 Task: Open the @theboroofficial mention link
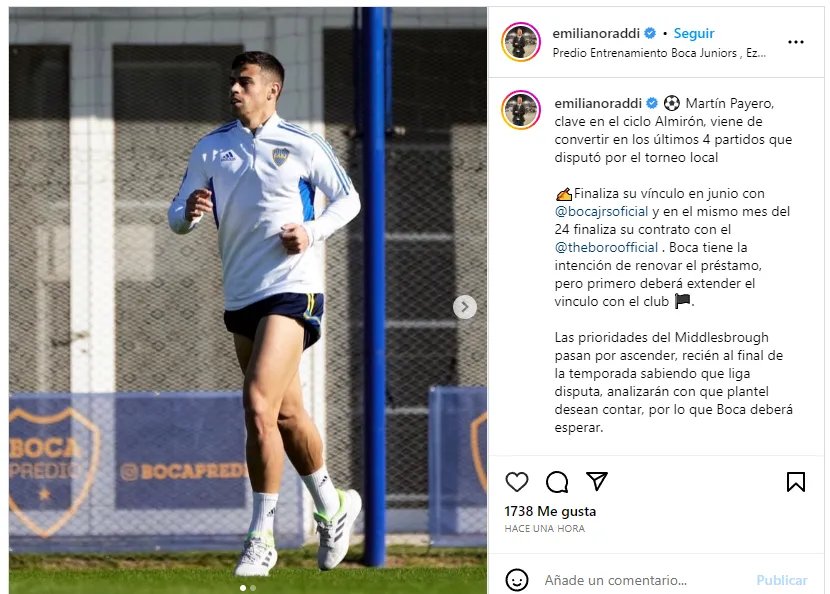point(606,248)
